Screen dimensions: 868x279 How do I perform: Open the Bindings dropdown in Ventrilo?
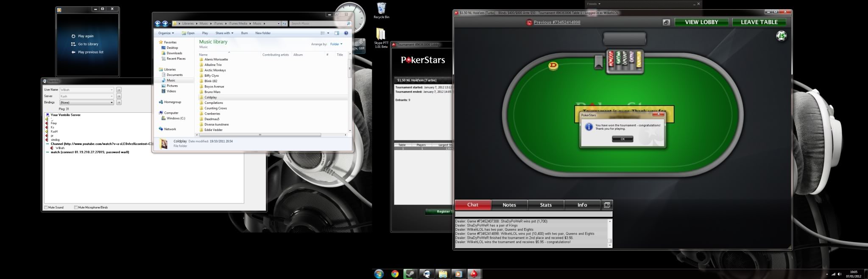coord(87,103)
